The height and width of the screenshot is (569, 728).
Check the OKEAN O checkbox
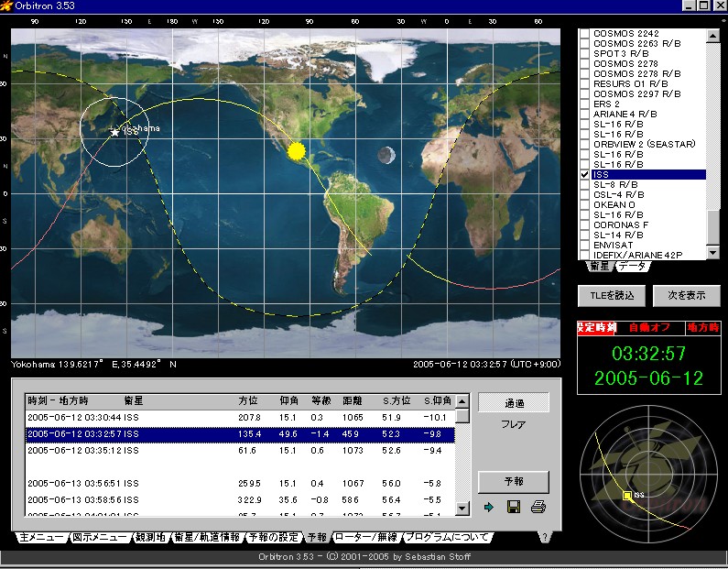[585, 205]
